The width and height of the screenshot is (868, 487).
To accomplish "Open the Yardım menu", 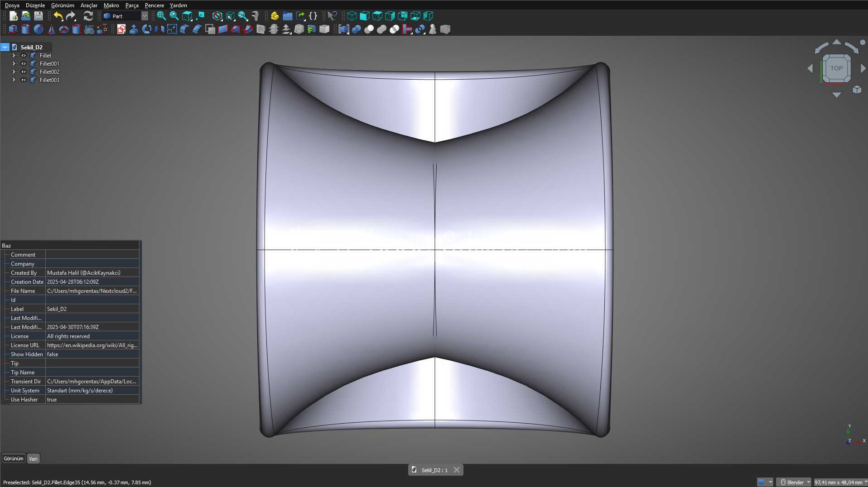I will point(178,5).
